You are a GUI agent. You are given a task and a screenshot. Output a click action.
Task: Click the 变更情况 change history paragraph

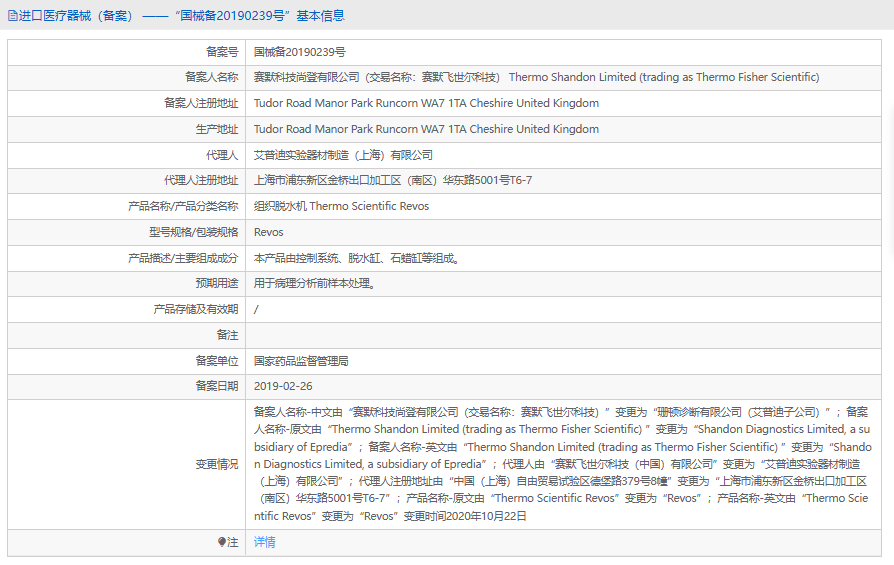coord(563,464)
